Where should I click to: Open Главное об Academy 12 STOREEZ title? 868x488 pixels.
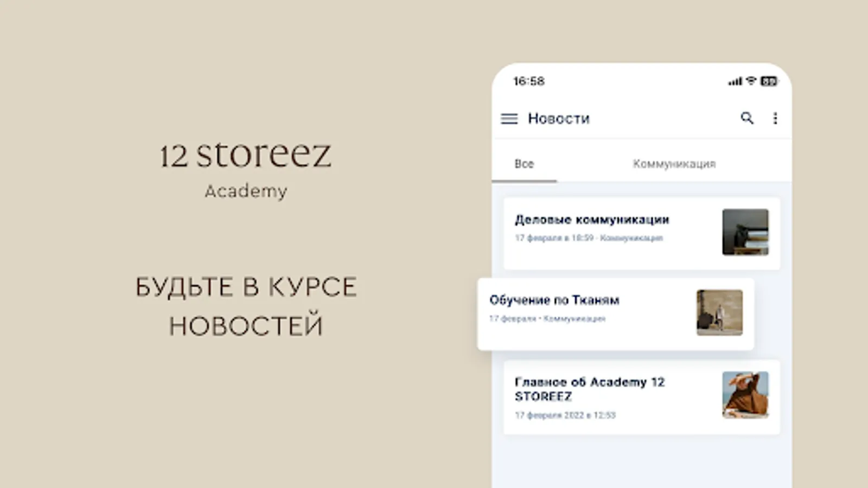coord(590,389)
